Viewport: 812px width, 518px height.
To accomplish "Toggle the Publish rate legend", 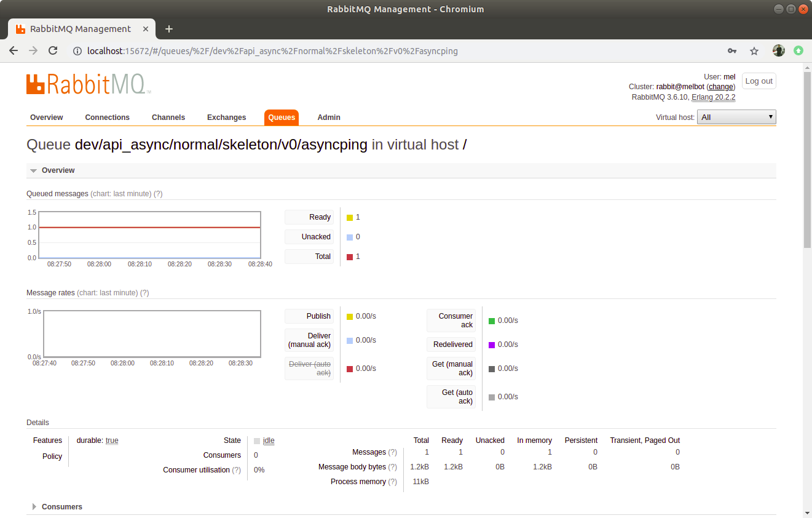I will coord(309,316).
